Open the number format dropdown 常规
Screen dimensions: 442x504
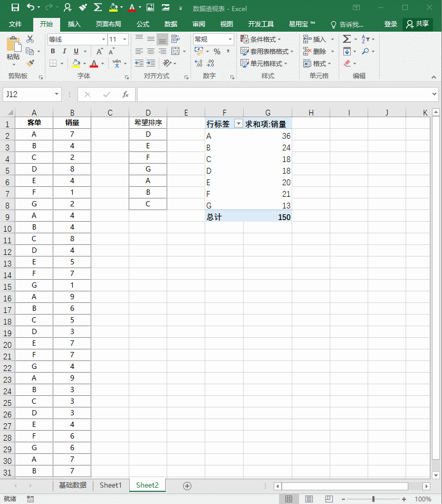230,40
